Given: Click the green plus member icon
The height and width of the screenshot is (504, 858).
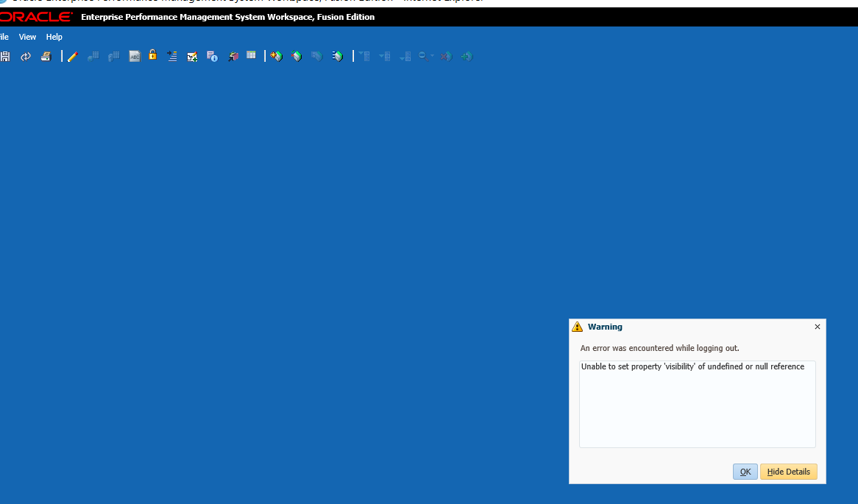Looking at the screenshot, I should point(467,57).
